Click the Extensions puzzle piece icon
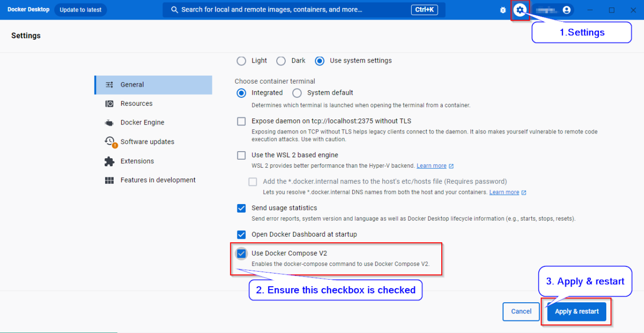Image resolution: width=644 pixels, height=333 pixels. pos(109,161)
